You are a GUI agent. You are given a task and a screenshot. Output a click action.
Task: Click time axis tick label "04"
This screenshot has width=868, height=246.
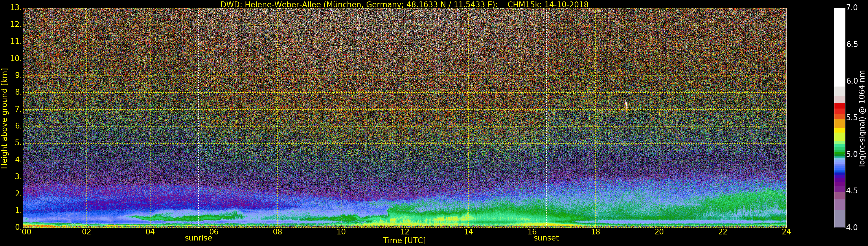150,232
